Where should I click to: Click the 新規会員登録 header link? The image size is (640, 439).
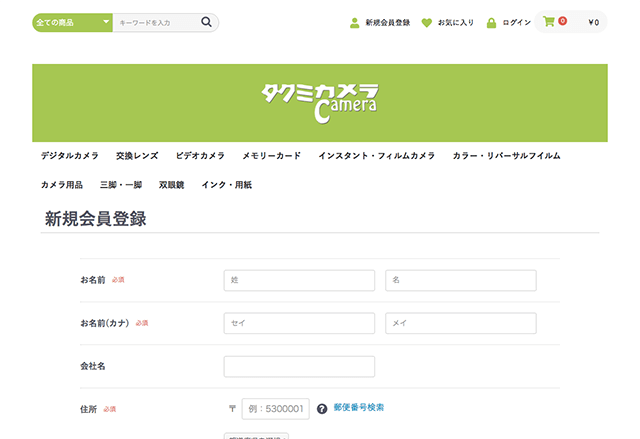point(387,23)
